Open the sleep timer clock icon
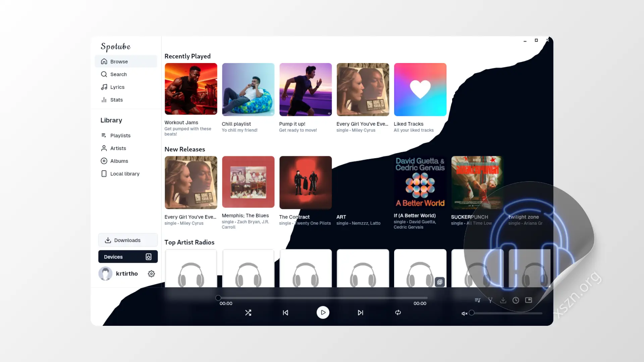This screenshot has width=644, height=362. pyautogui.click(x=516, y=300)
